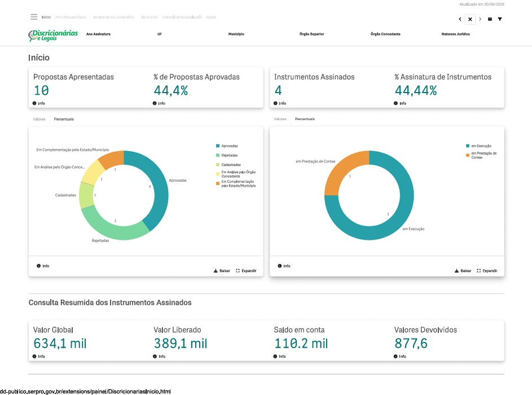Open the selections filter funnel icon
Viewport: 532px width, 395px height.
(500, 19)
